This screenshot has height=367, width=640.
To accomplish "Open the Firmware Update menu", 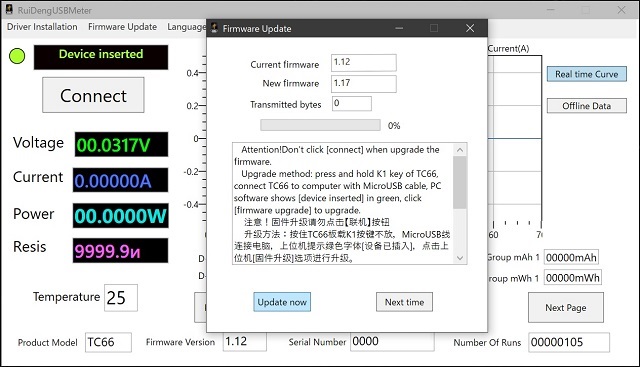I will pyautogui.click(x=122, y=27).
